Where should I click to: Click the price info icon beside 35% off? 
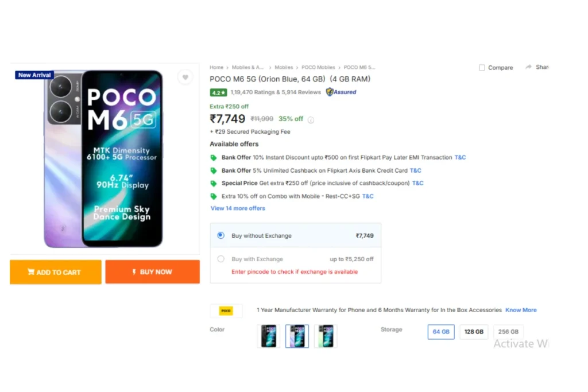[x=311, y=120]
